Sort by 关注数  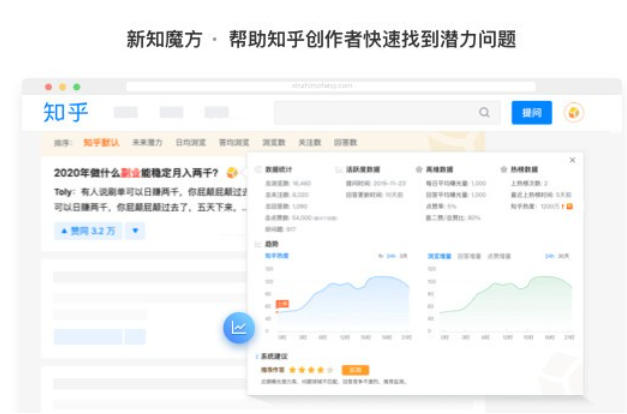(310, 142)
